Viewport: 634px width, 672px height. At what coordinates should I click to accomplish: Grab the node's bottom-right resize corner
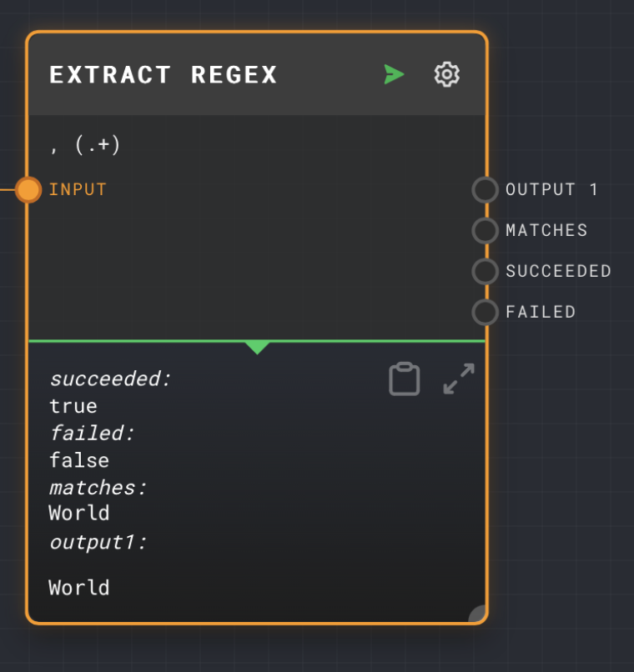[477, 614]
